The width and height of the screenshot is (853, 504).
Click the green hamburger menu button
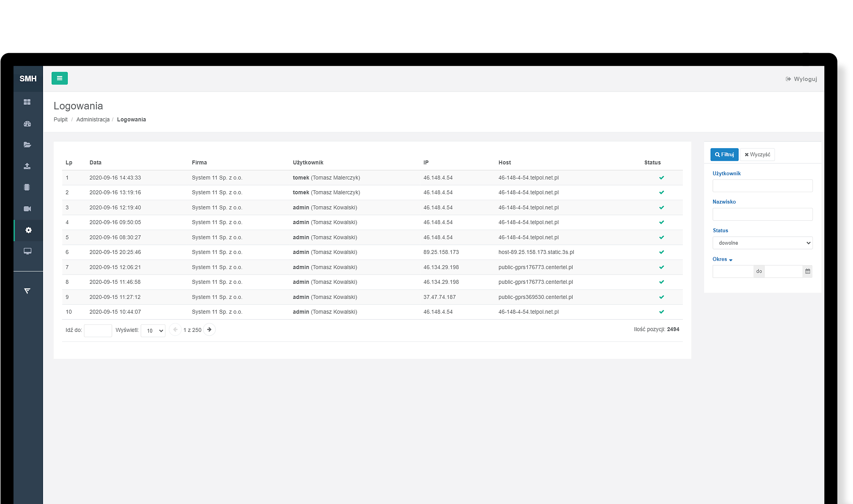pos(59,78)
